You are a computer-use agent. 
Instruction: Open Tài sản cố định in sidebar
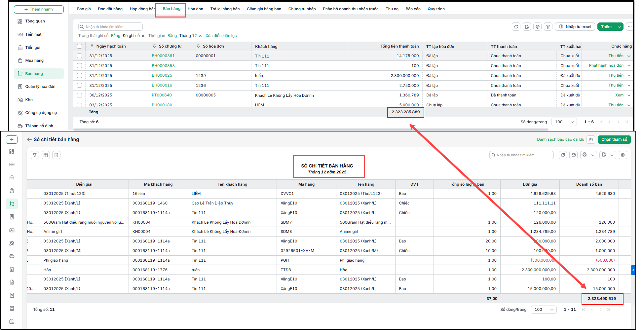39,126
